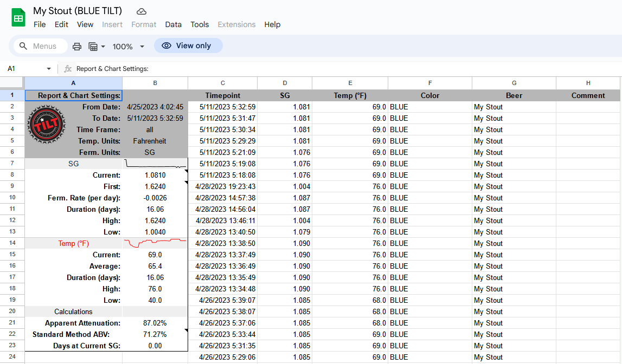622x364 pixels.
Task: Click the Print icon in the toolbar
Action: pyautogui.click(x=76, y=45)
